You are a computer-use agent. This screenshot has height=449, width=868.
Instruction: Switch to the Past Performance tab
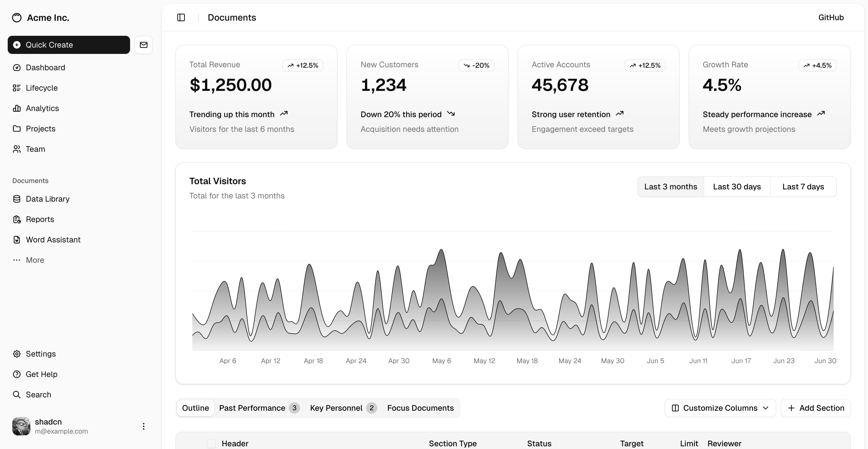click(252, 408)
